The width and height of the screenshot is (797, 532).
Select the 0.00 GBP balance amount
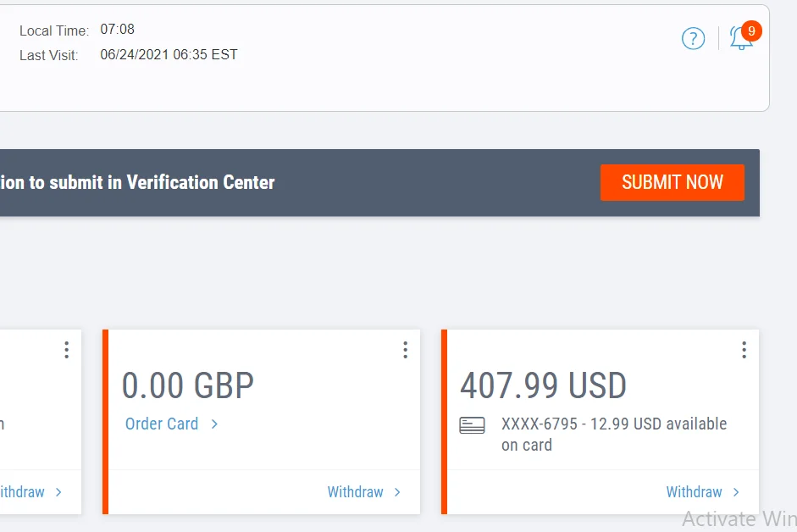[x=187, y=386]
